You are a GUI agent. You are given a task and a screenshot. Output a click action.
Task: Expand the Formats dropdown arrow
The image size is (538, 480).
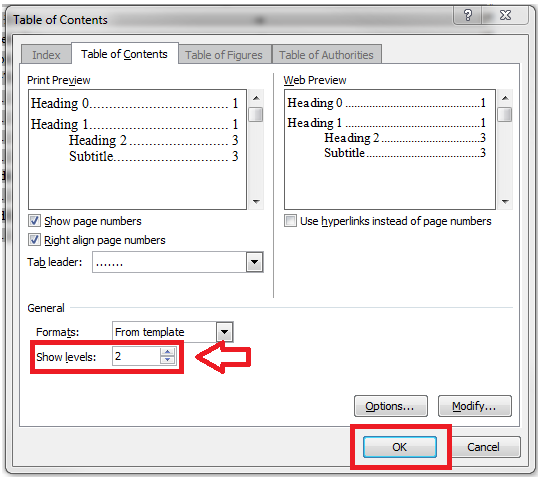click(x=225, y=332)
